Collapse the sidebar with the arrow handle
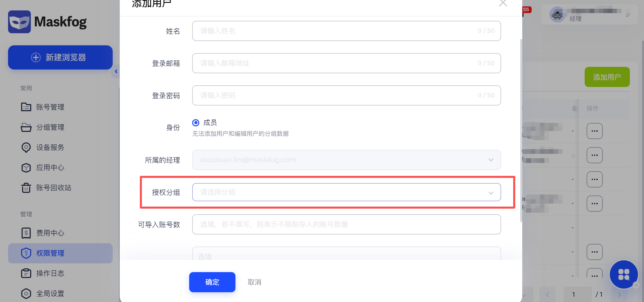This screenshot has width=644, height=302. 116,71
